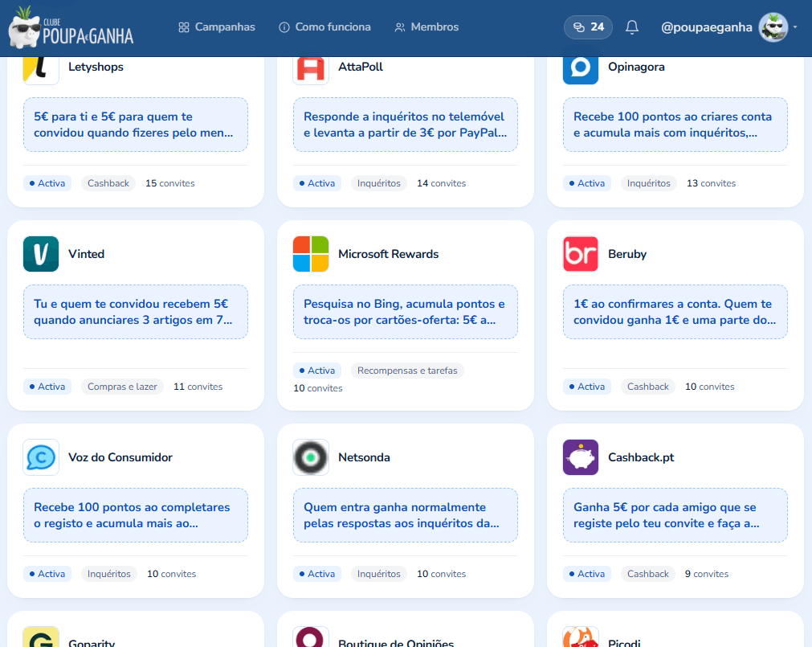Click the Cashback tag on Beruby card
The height and width of the screenshot is (647, 812).
click(648, 387)
